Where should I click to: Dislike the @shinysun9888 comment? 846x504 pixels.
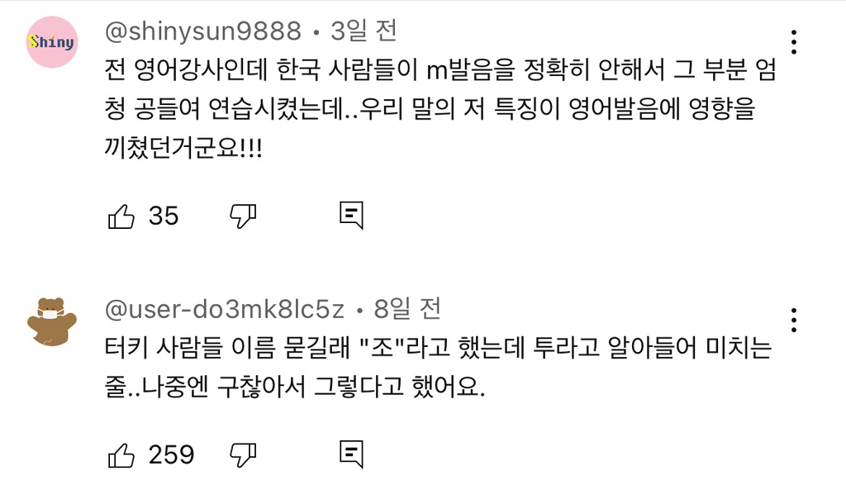(x=243, y=216)
